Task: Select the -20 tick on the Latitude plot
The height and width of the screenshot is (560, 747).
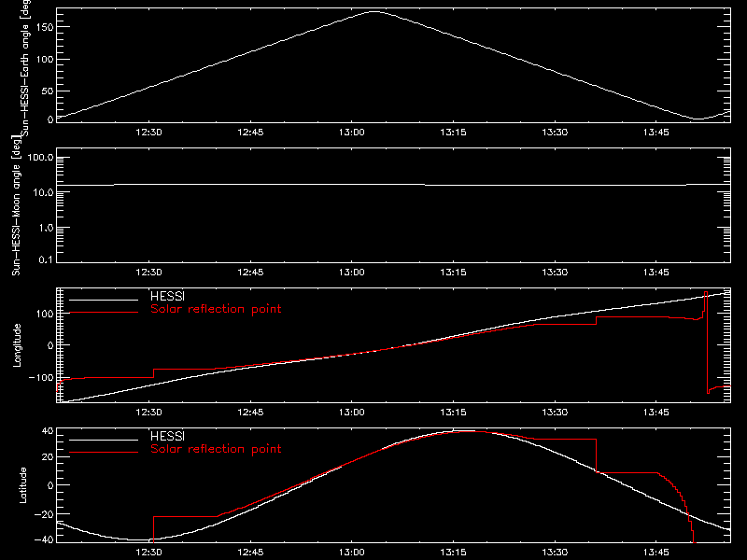Action: pyautogui.click(x=44, y=514)
